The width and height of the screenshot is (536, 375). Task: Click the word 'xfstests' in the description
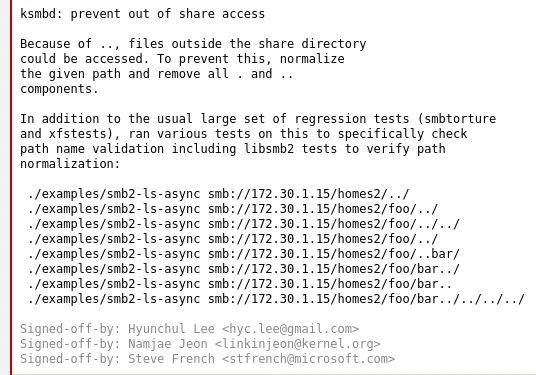[78, 134]
